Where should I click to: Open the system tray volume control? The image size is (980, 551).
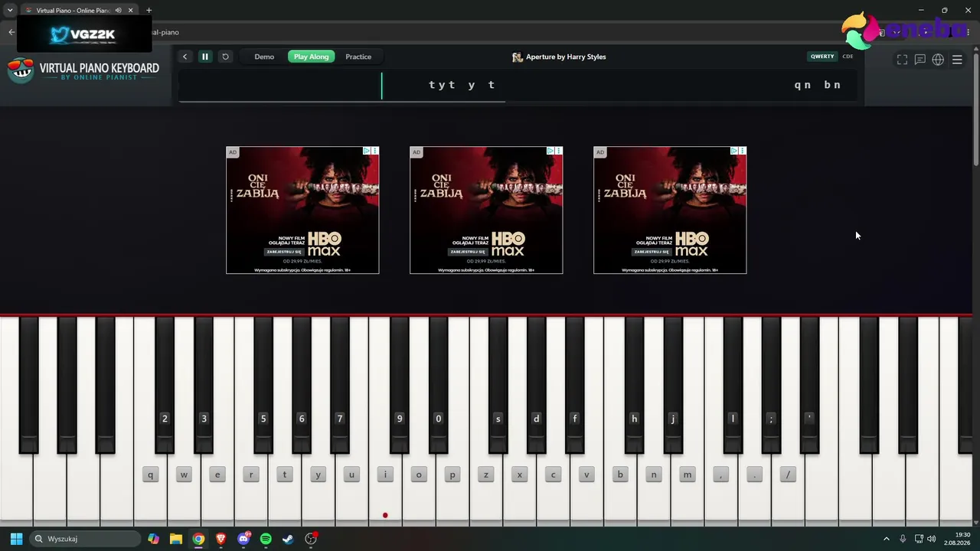pyautogui.click(x=932, y=539)
